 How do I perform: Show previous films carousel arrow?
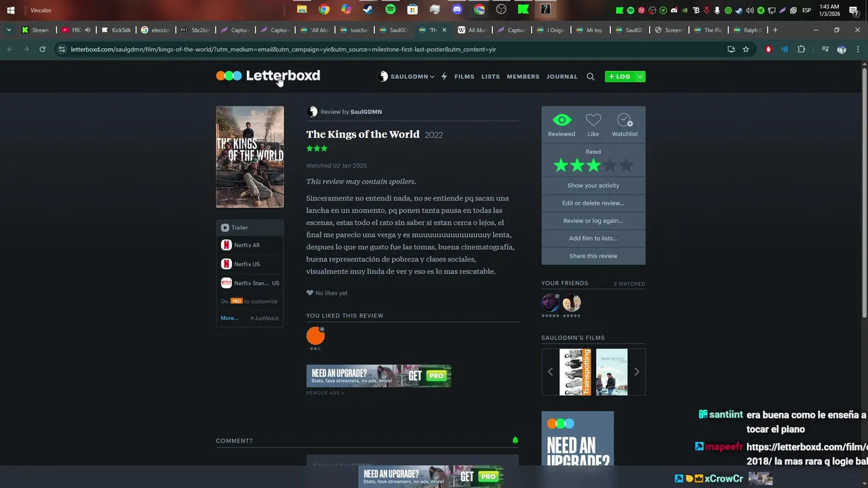pos(550,371)
